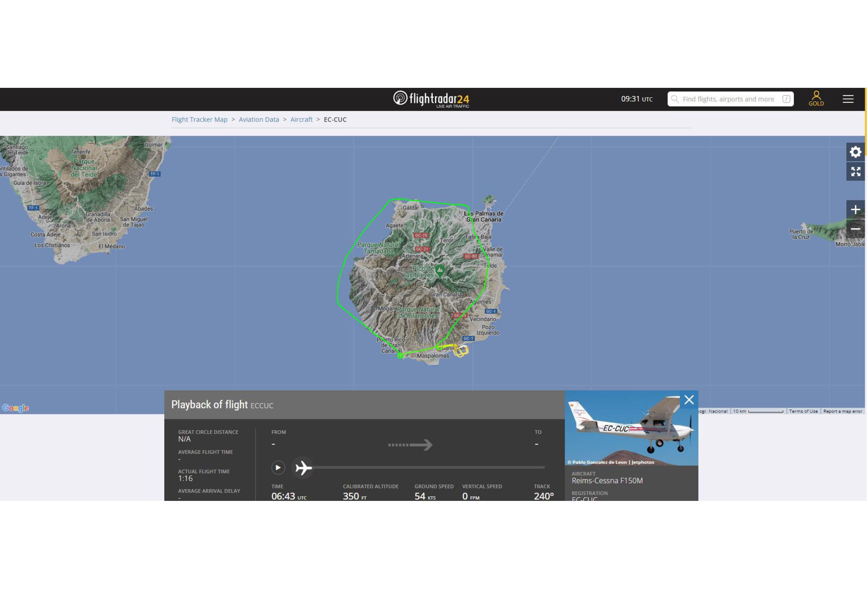
Task: Focus the Find flights search field
Action: [728, 99]
